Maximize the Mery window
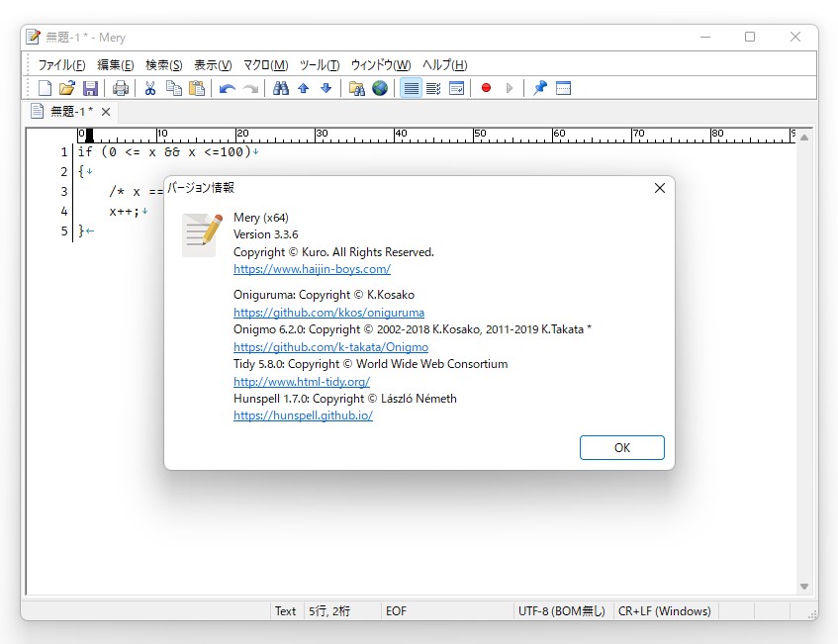 tap(750, 37)
